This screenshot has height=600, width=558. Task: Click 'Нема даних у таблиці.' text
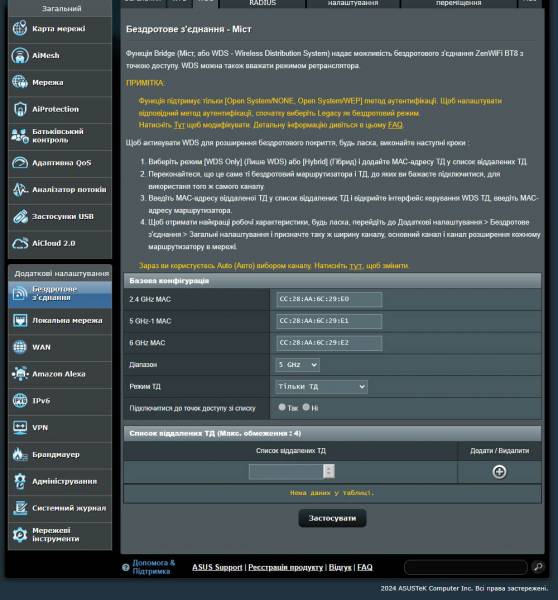332,493
